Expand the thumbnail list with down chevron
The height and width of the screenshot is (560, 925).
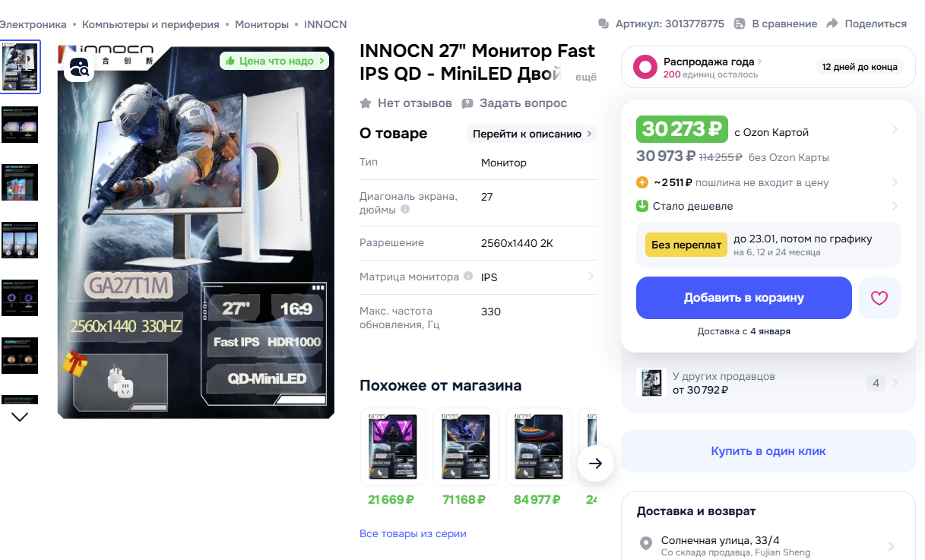point(20,416)
